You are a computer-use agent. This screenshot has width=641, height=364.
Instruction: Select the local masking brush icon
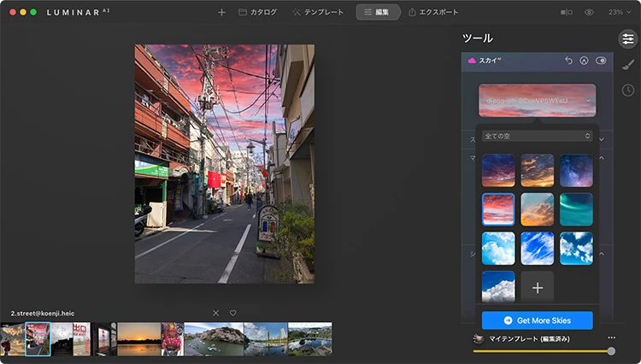tap(627, 64)
